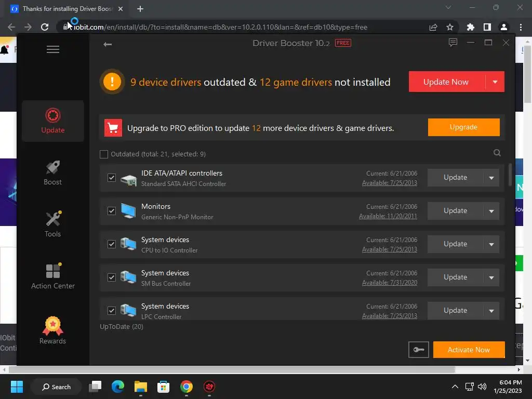Open the Action Center sidebar tab
532x399 pixels.
(x=53, y=276)
